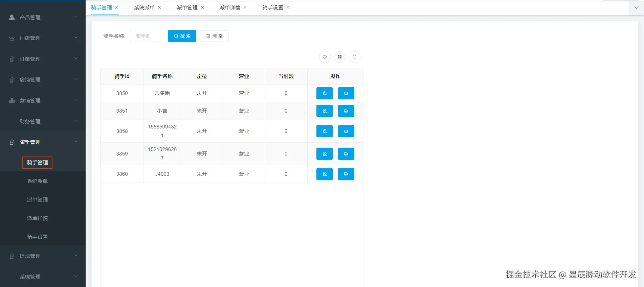Close the 系统派单 tab
The width and height of the screenshot is (644, 287).
click(x=159, y=7)
